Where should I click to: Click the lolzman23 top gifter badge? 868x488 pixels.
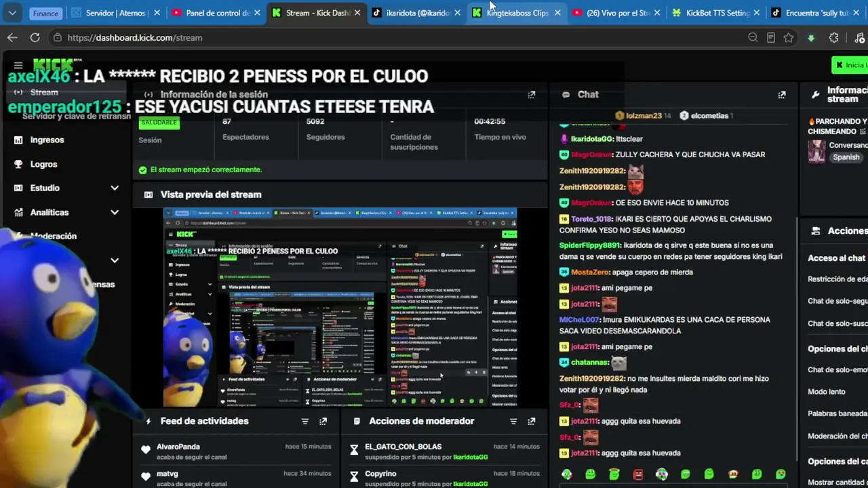642,116
